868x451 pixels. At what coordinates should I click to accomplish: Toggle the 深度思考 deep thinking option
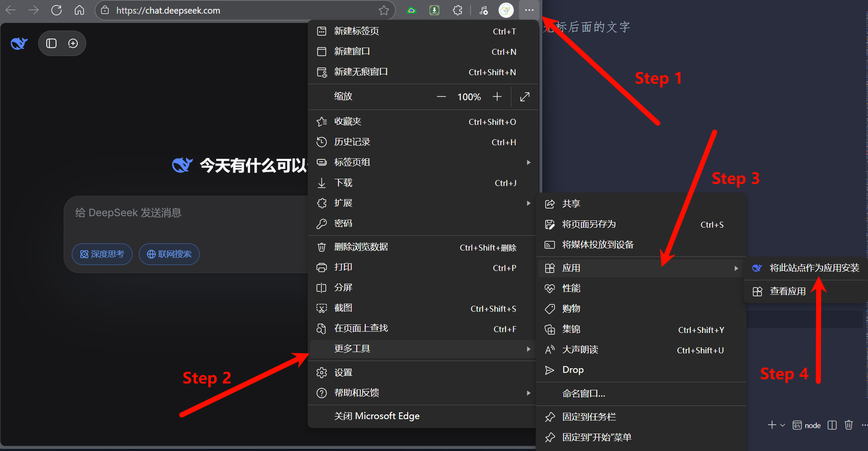click(x=102, y=254)
